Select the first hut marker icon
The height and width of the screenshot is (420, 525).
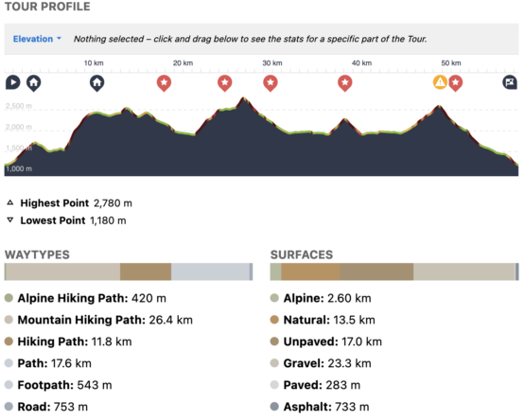pyautogui.click(x=34, y=83)
